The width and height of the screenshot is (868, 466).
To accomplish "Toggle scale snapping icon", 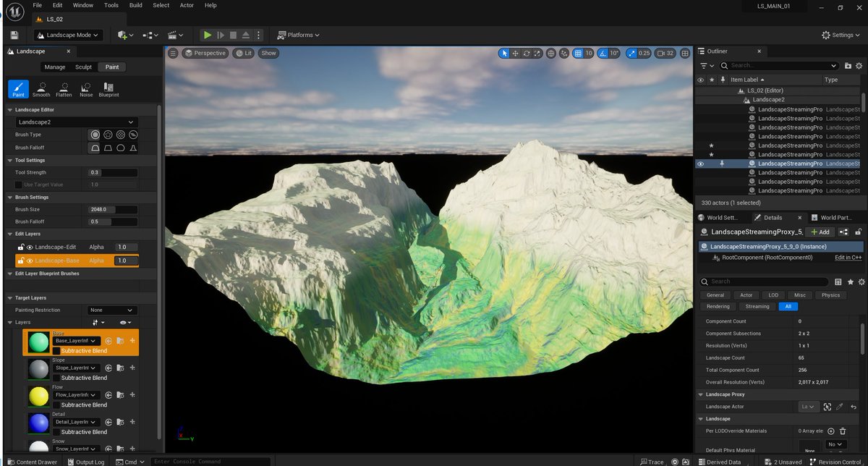I will 631,53.
